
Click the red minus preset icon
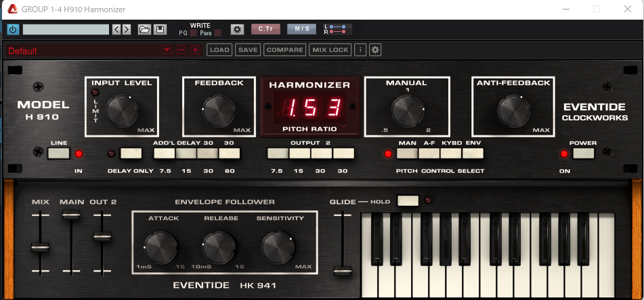(181, 50)
